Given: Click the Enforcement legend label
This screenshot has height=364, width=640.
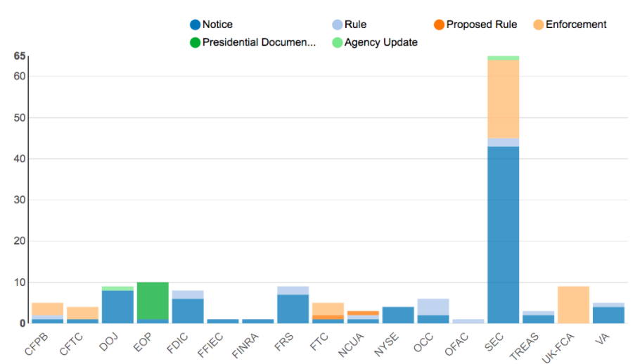Looking at the screenshot, I should click(x=576, y=25).
